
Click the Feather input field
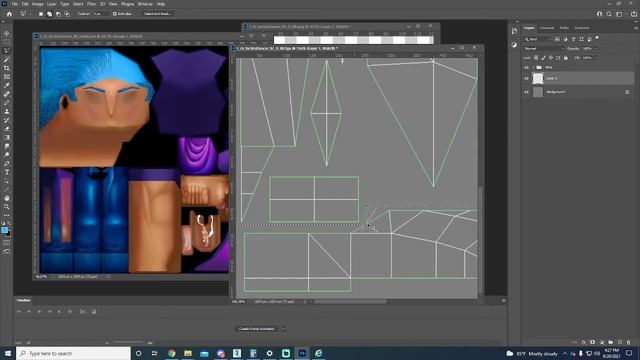tap(100, 14)
